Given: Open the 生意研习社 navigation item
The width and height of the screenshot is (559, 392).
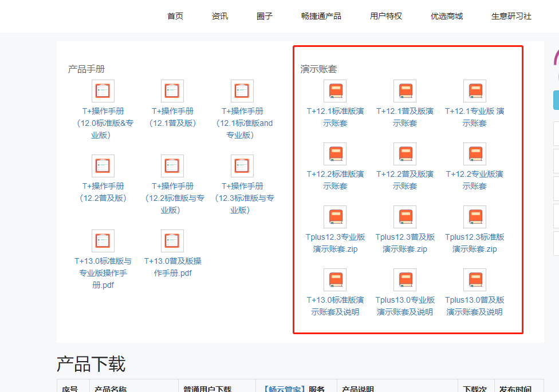Looking at the screenshot, I should pyautogui.click(x=511, y=16).
